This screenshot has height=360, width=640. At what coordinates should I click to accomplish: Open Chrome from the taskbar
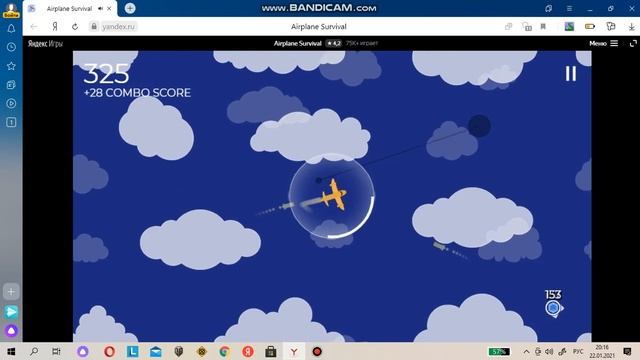click(x=224, y=351)
